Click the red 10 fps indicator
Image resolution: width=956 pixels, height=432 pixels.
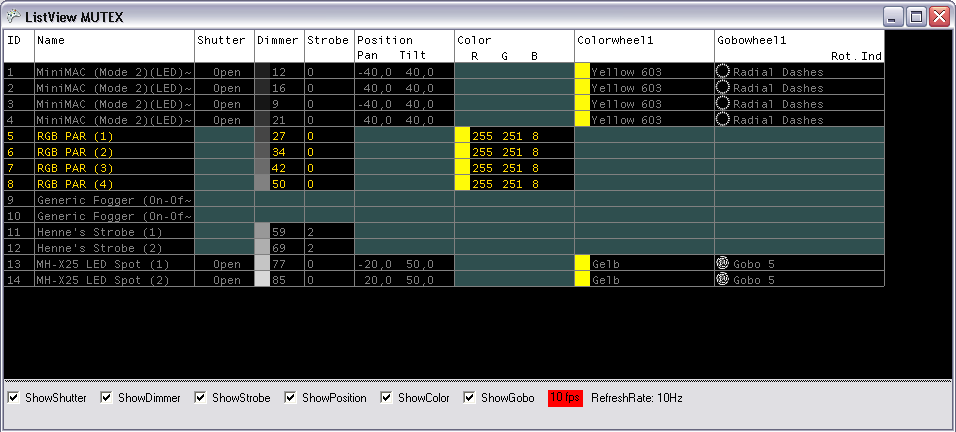565,398
